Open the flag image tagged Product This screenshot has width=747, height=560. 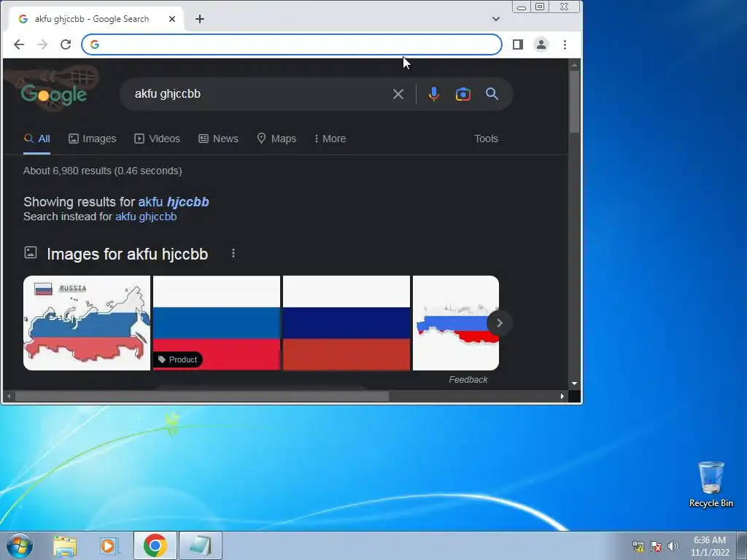tap(216, 323)
